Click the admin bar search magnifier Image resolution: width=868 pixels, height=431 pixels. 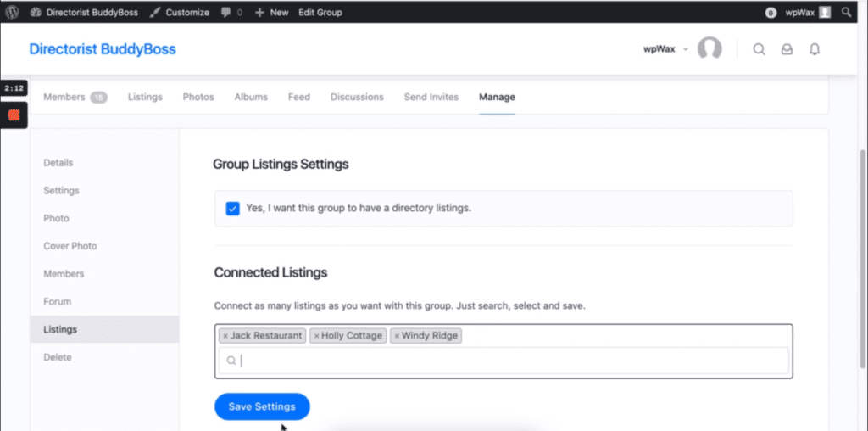(x=847, y=12)
